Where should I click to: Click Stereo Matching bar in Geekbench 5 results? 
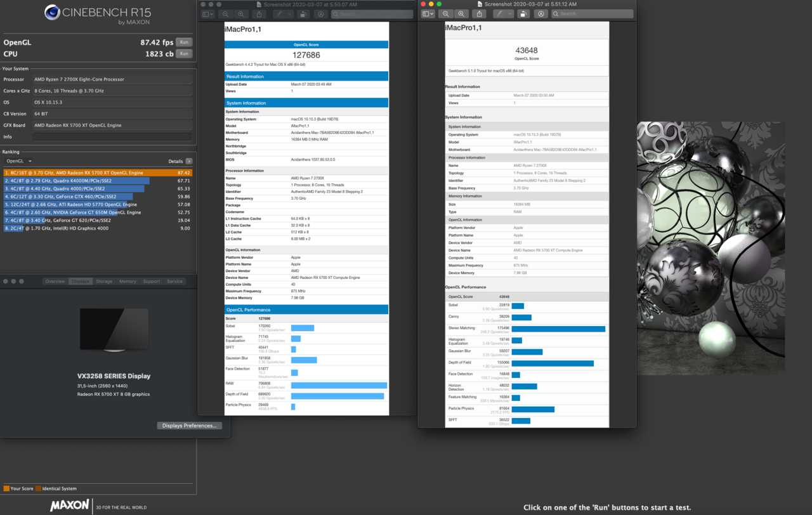[x=558, y=329]
